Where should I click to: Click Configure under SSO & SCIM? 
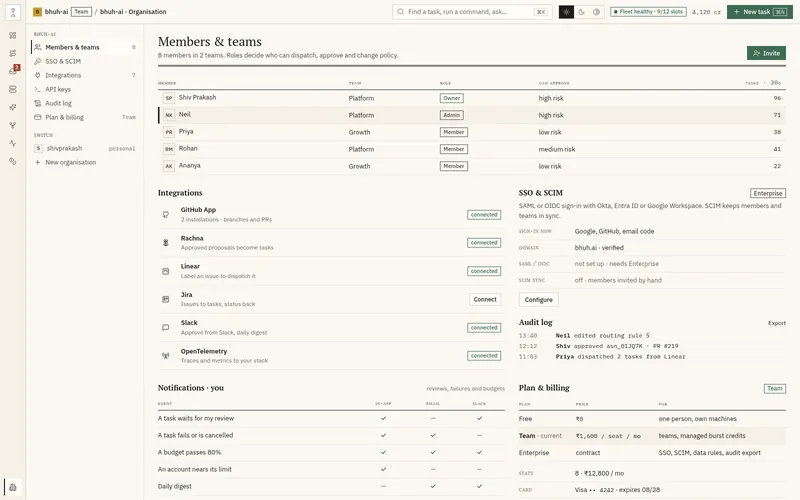[x=538, y=299]
